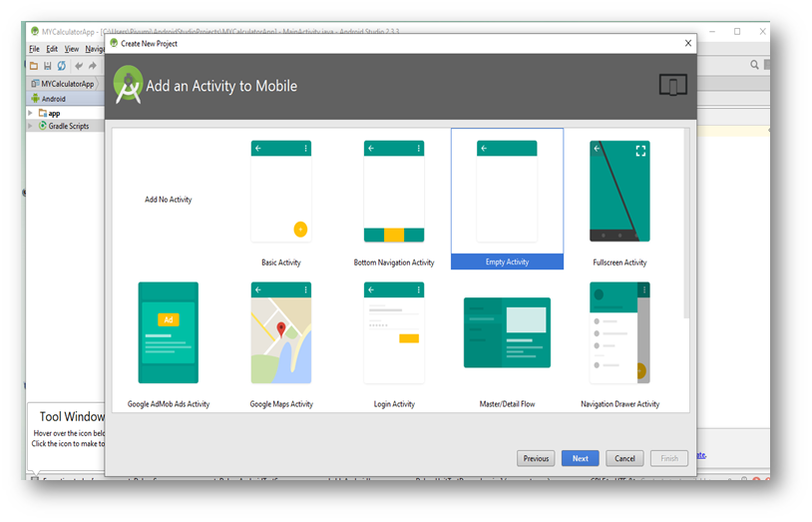
Task: Click the search magnifier icon in Android Studio
Action: tap(754, 65)
